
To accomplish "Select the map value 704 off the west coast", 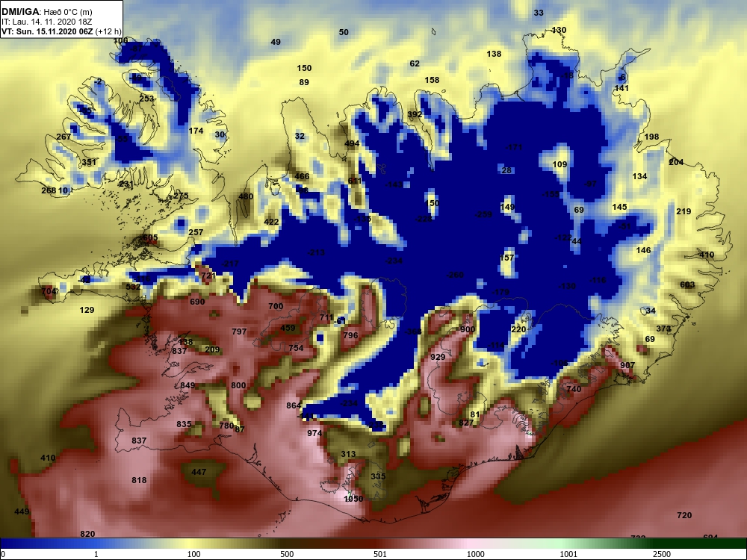I will [49, 291].
